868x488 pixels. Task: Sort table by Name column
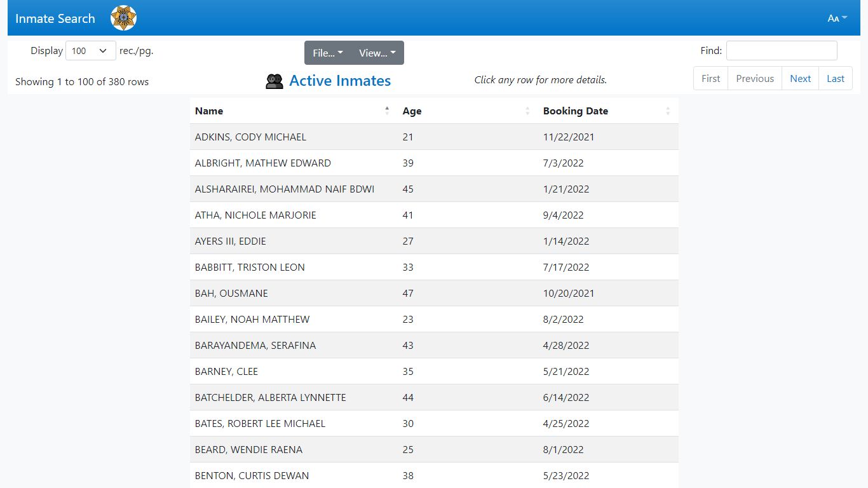point(293,111)
